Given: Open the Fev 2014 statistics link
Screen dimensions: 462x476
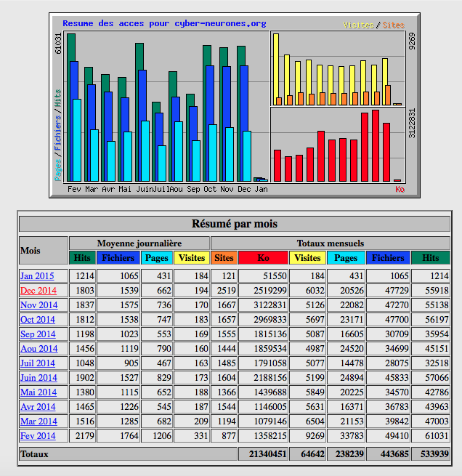Looking at the screenshot, I should tap(38, 436).
